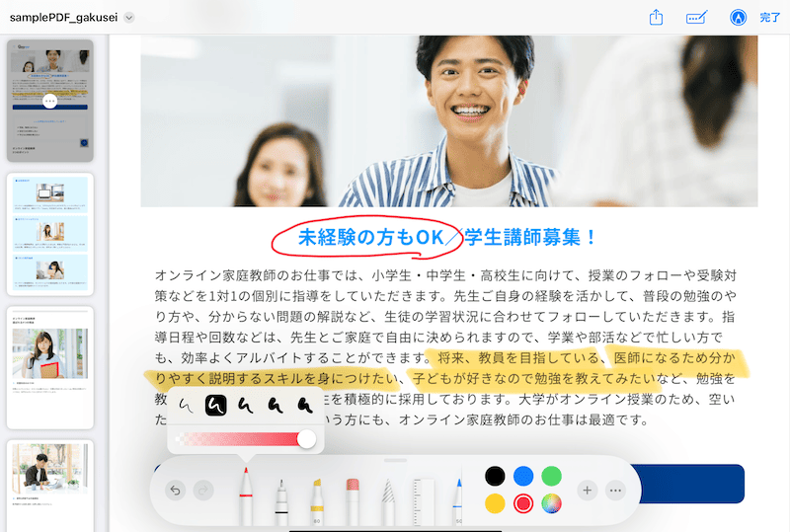Screen dimensions: 790x532
Task: Open the share sheet icon
Action: 656,18
